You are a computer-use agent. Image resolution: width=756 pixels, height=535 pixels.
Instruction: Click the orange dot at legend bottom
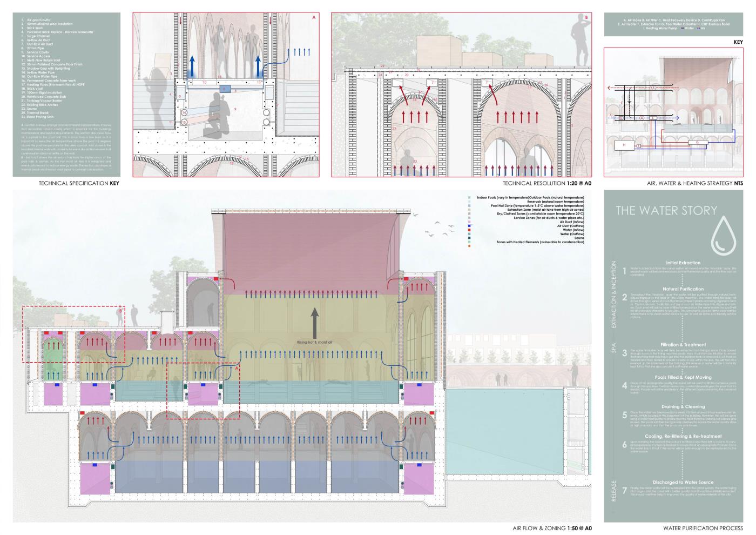tap(470, 247)
